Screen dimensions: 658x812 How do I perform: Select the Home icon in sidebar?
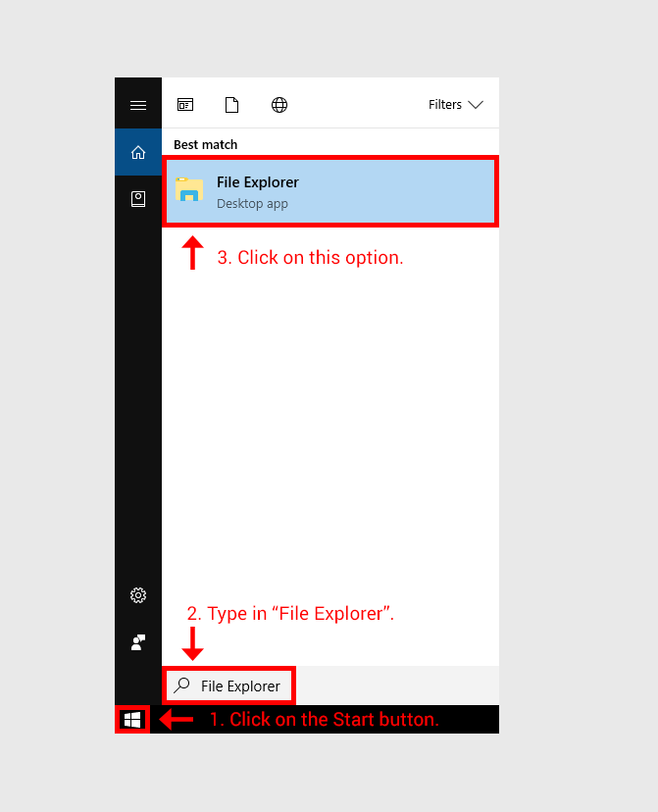click(x=138, y=152)
